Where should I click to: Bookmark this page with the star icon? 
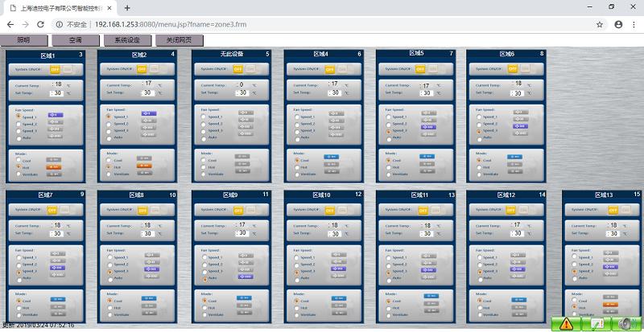pyautogui.click(x=600, y=24)
